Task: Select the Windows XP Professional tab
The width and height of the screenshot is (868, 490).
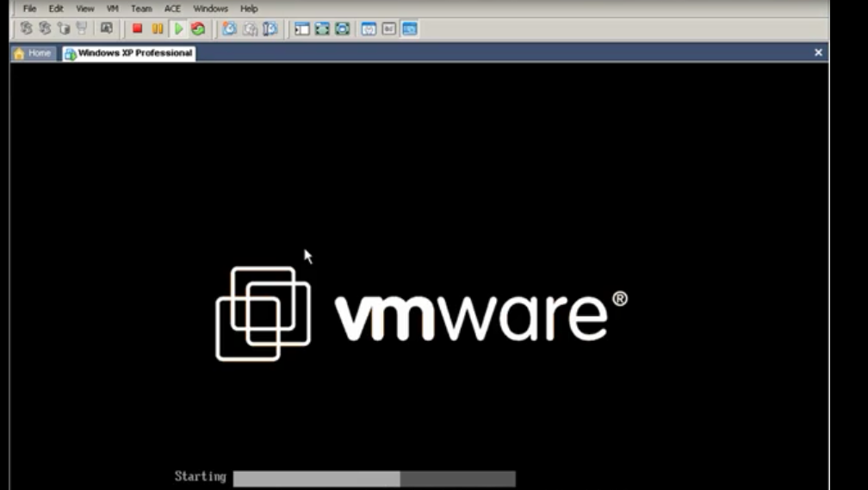Action: (128, 53)
